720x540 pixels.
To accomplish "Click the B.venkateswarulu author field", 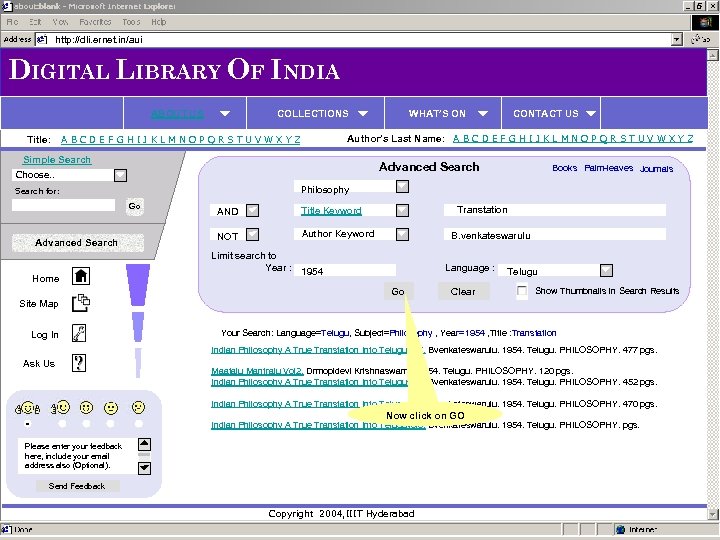I will (555, 235).
